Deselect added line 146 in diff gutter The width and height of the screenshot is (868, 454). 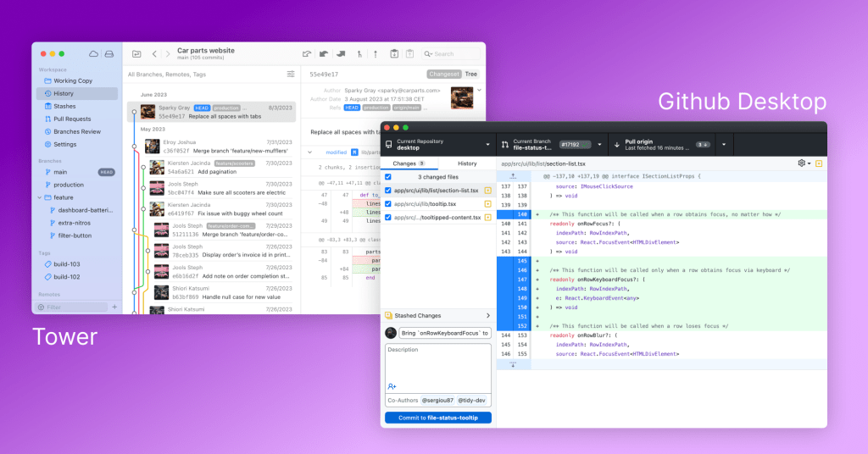514,270
